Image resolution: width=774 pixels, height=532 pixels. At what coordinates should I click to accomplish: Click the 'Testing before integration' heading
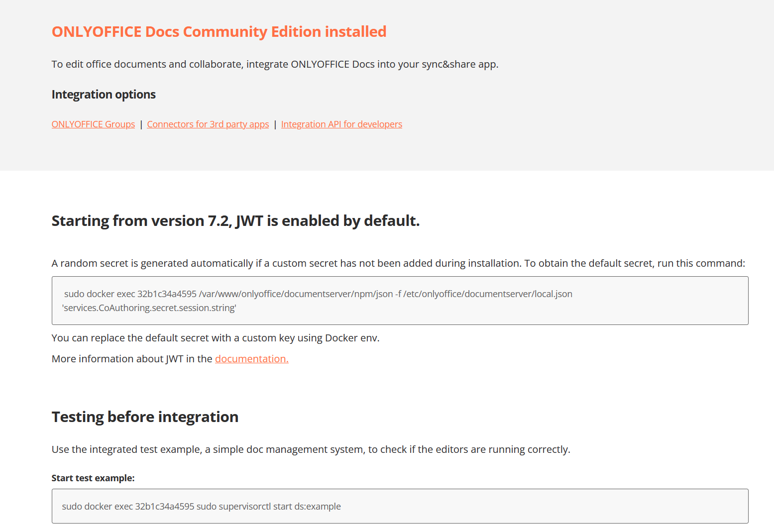point(145,417)
